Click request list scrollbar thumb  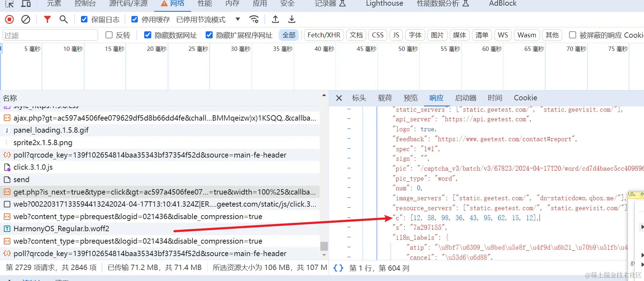point(324,246)
